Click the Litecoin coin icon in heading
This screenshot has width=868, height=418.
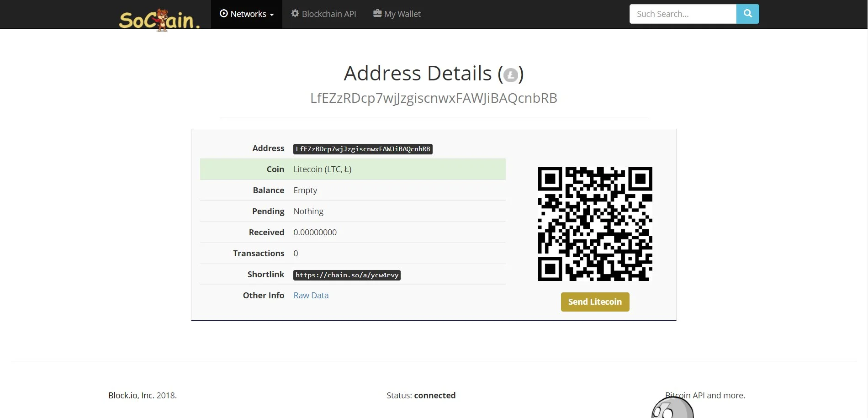pyautogui.click(x=511, y=74)
